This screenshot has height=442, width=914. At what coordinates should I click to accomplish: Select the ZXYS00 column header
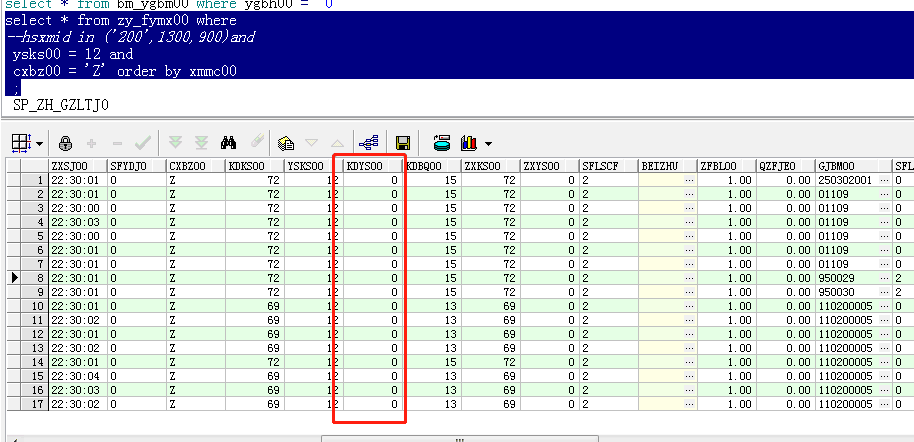click(550, 166)
